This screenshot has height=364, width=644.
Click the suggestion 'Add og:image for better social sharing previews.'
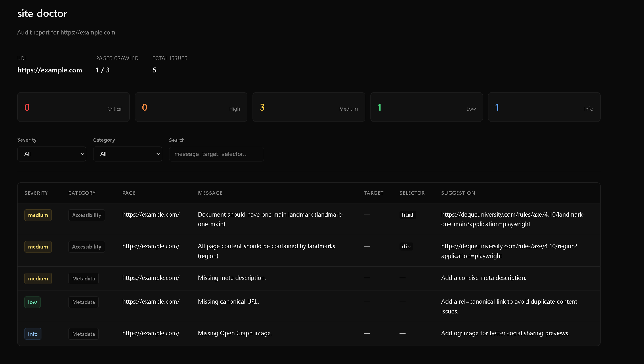coord(505,333)
